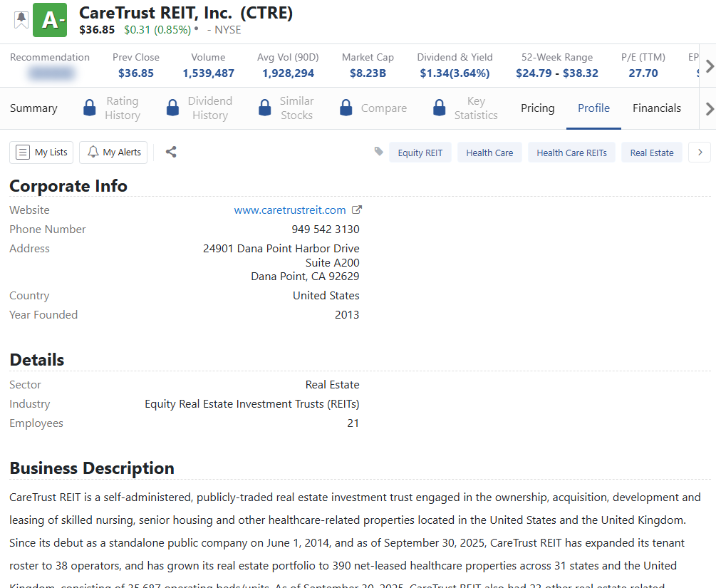This screenshot has width=716, height=588.
Task: Open the My Lists button
Action: click(41, 152)
